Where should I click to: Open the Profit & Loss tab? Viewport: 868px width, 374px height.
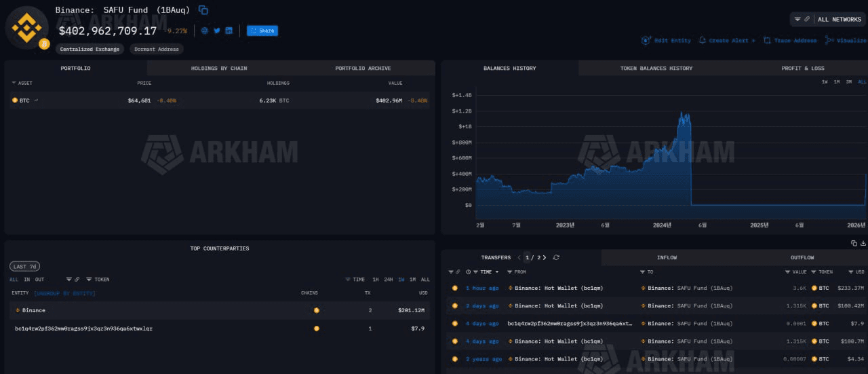tap(803, 69)
